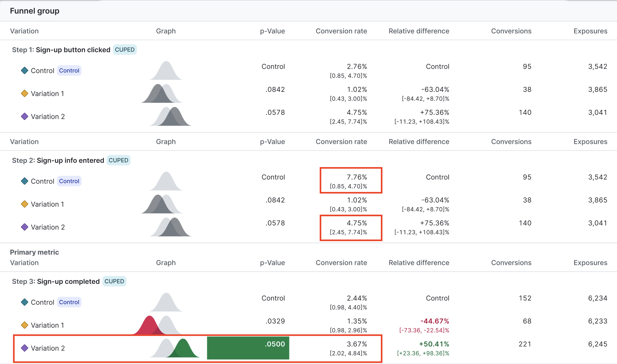This screenshot has height=364, width=617.
Task: Click the green Variation 2 distribution graph in Step 3
Action: 183,349
